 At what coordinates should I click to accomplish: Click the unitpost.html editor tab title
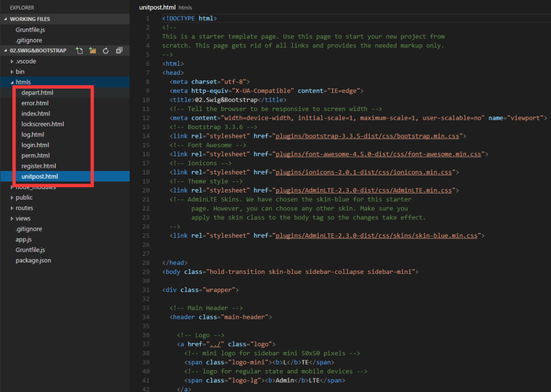(157, 7)
